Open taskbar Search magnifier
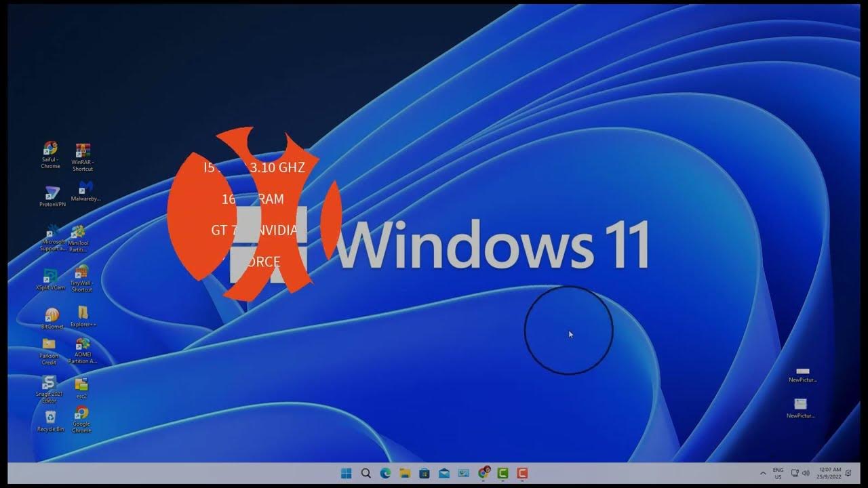This screenshot has height=488, width=868. (366, 473)
